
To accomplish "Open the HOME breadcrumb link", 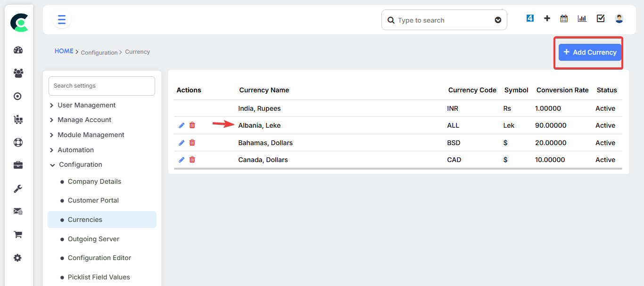I will (64, 51).
